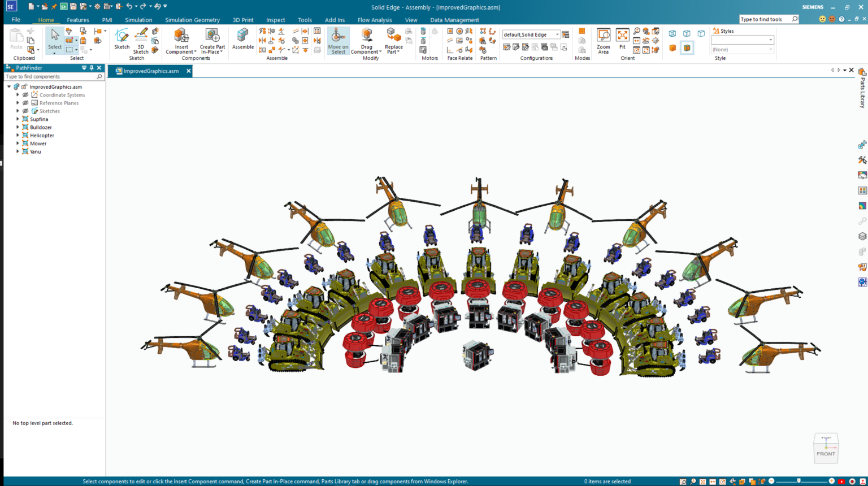Expand the Bulldozer node in PathFinder
The height and width of the screenshot is (486, 868).
pos(18,127)
